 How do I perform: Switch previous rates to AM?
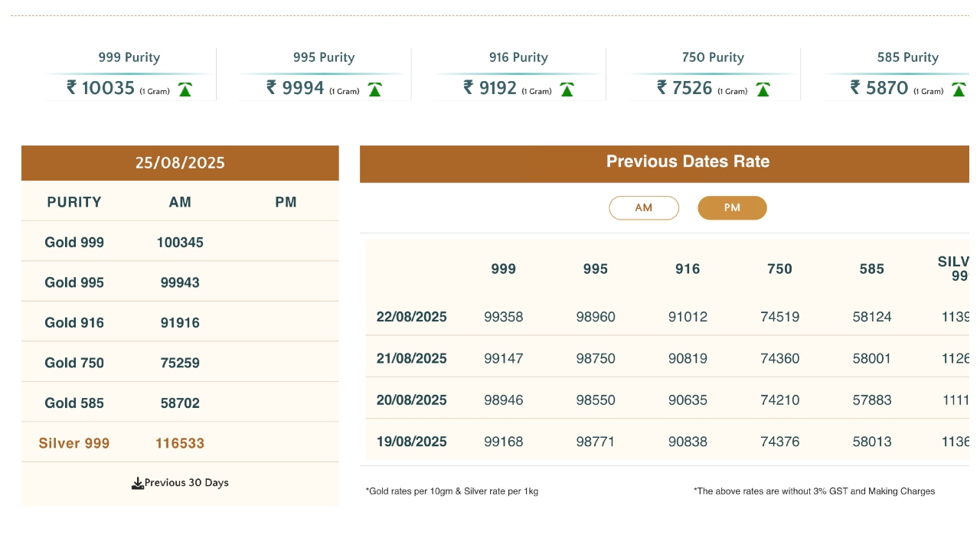click(x=644, y=208)
